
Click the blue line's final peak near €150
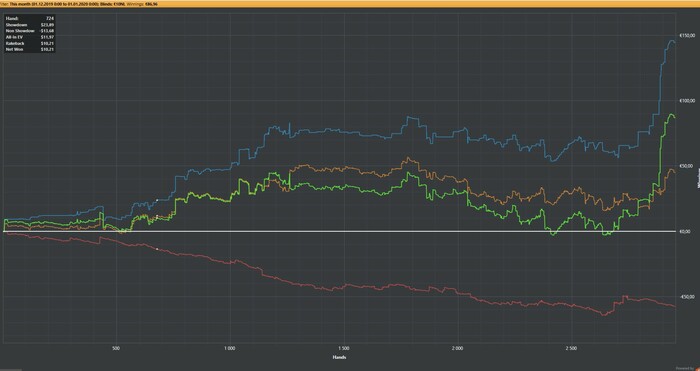coord(672,41)
